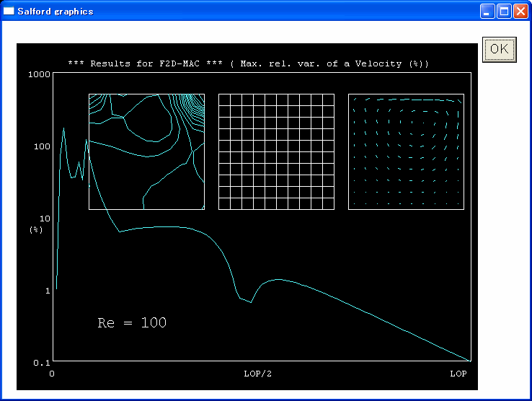Click the 1000 y-axis label
The height and width of the screenshot is (401, 532).
[x=39, y=74]
